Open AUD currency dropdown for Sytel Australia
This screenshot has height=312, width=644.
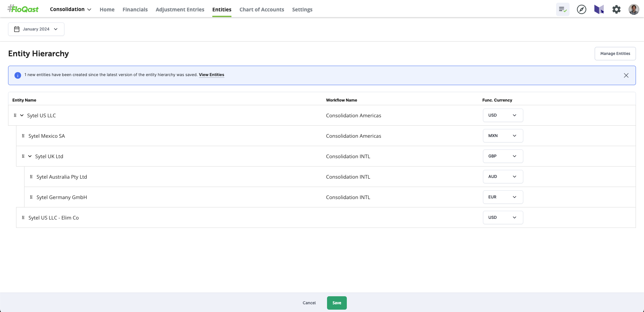pyautogui.click(x=503, y=177)
